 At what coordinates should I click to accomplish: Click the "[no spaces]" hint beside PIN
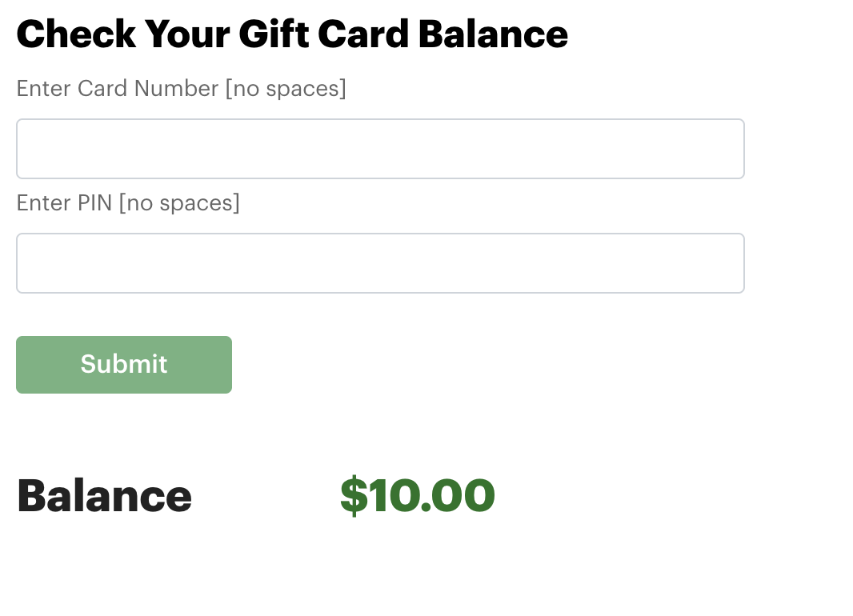179,202
